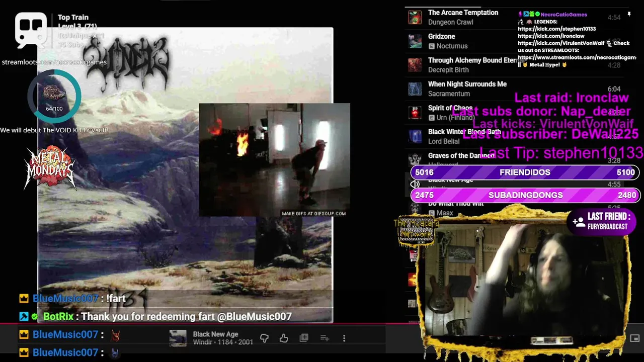
Task: Click the 6:04 duration of Sacramentum track
Action: point(614,89)
